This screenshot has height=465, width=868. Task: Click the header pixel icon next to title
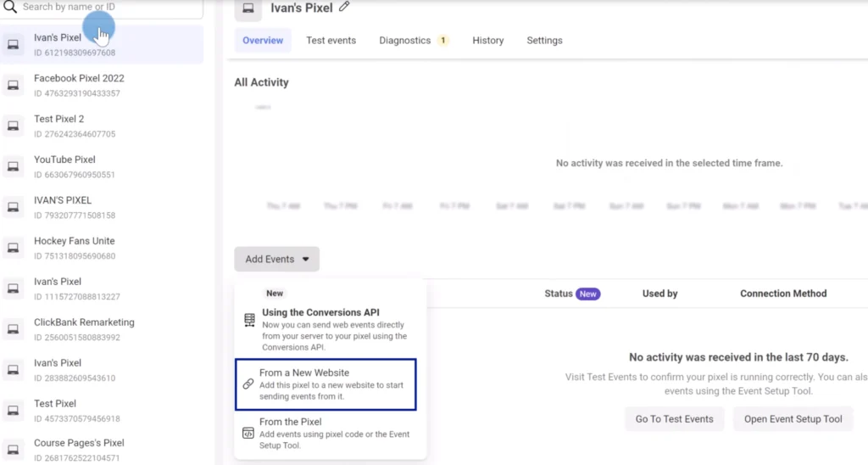point(248,8)
